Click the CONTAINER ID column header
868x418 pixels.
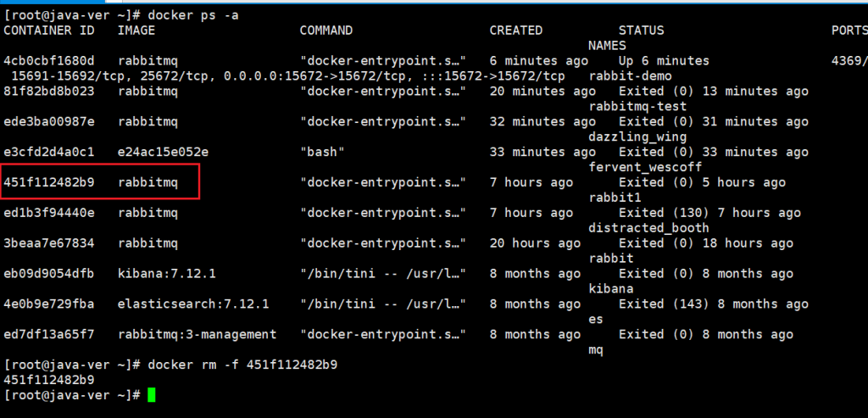tap(53, 31)
